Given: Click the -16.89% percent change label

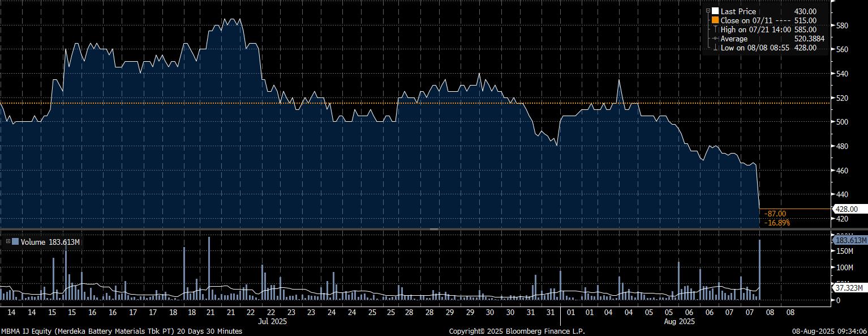Looking at the screenshot, I should (777, 223).
